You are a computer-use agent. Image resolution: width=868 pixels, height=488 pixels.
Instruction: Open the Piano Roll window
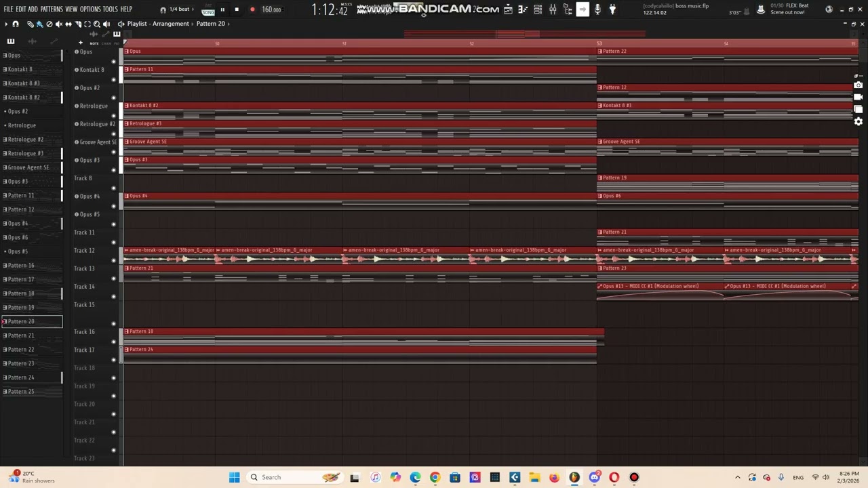523,9
